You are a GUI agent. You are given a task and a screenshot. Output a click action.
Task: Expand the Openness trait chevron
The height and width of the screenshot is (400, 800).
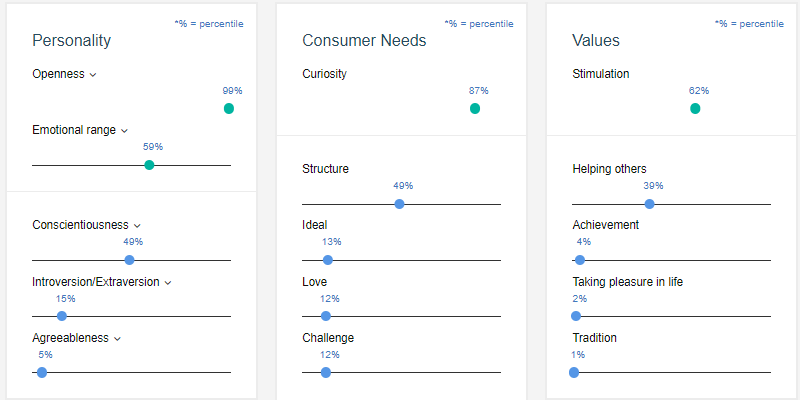coord(93,74)
